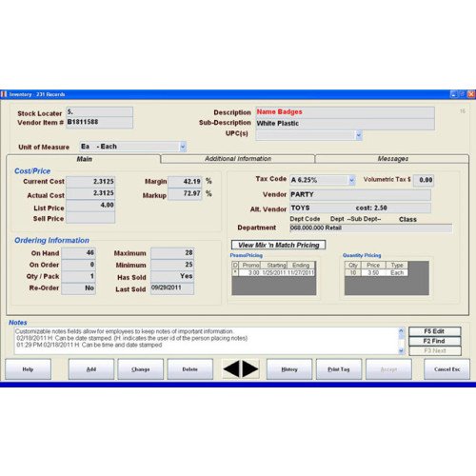Click the Promo column header in PromoPricing

click(x=249, y=266)
